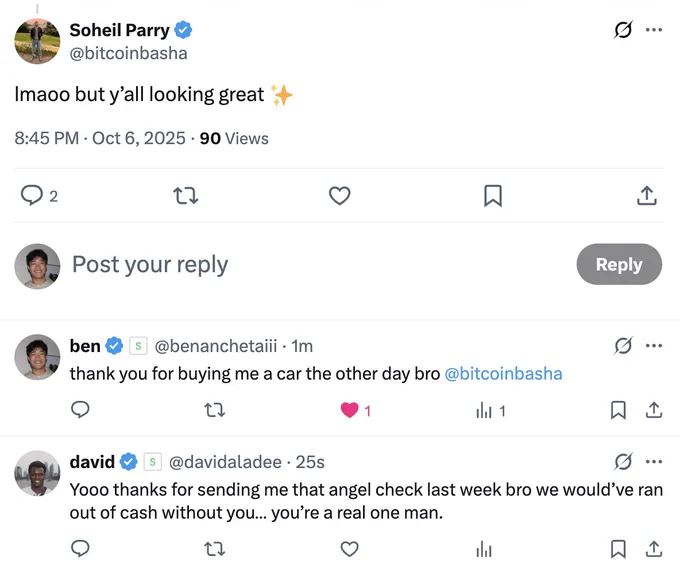Open more options on ben's reply
The width and height of the screenshot is (680, 572).
pos(654,346)
